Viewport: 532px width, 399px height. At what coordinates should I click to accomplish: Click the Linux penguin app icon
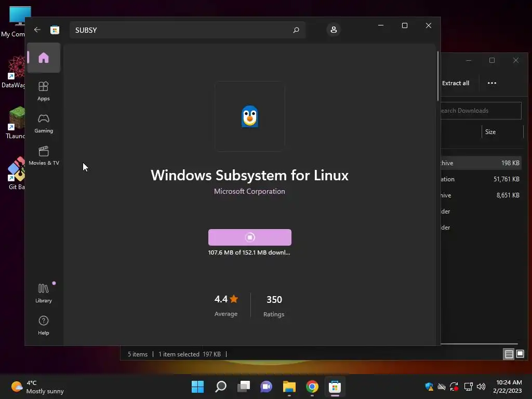pos(250,116)
